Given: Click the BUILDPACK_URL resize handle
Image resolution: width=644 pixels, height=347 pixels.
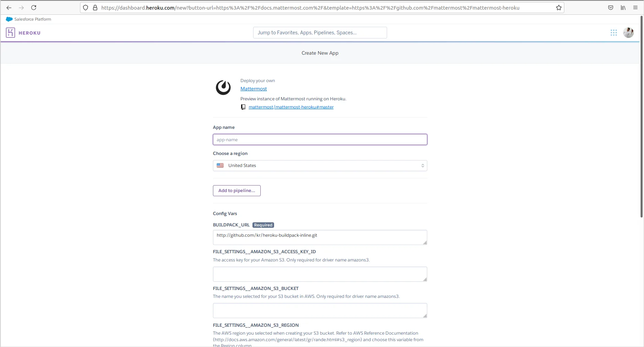Looking at the screenshot, I should pos(425,243).
